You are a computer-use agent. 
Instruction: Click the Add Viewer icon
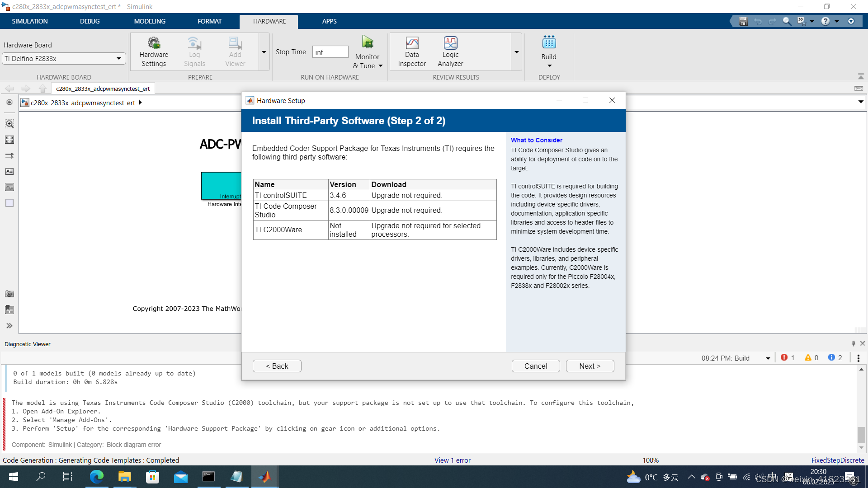pyautogui.click(x=234, y=51)
